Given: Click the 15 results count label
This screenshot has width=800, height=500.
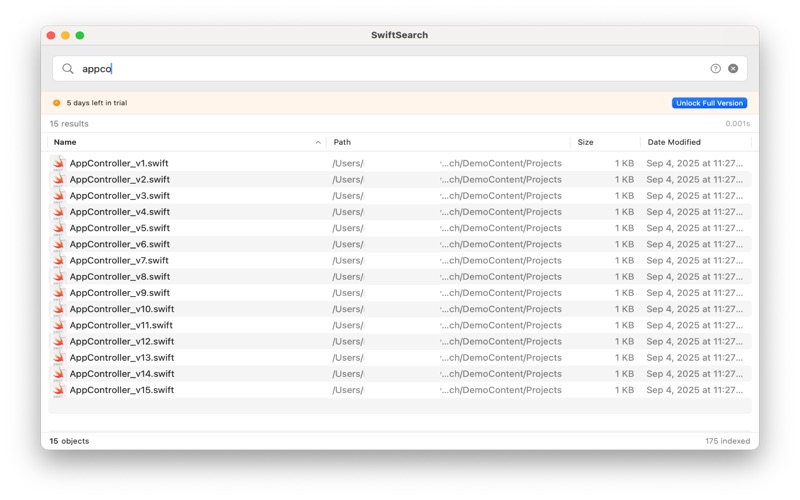Looking at the screenshot, I should coord(69,123).
